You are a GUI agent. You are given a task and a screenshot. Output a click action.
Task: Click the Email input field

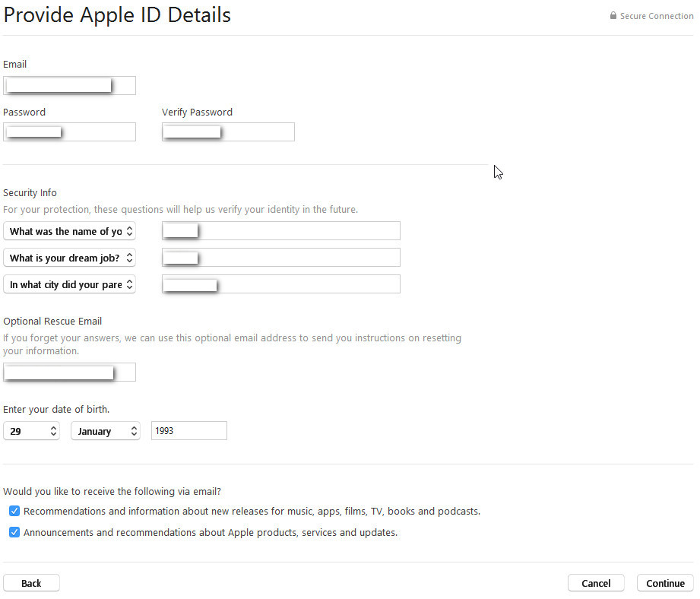69,85
